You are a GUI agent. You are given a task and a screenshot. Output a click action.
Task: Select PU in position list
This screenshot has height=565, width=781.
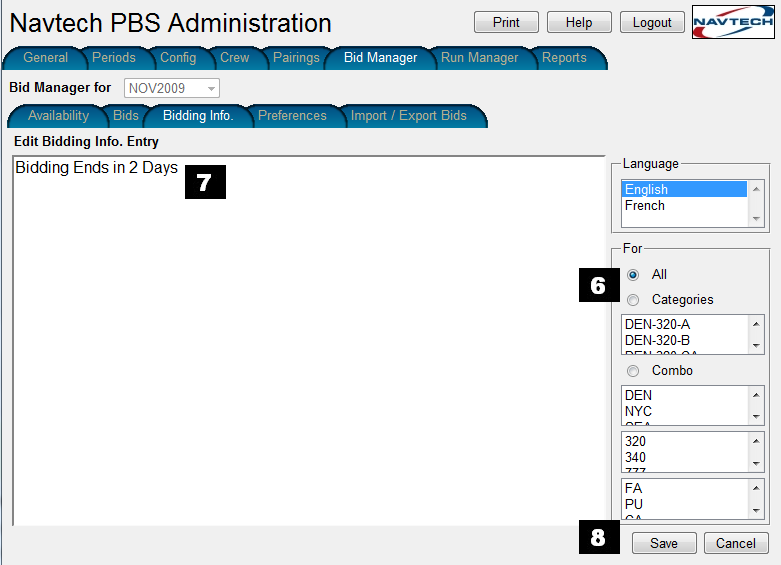[x=684, y=504]
